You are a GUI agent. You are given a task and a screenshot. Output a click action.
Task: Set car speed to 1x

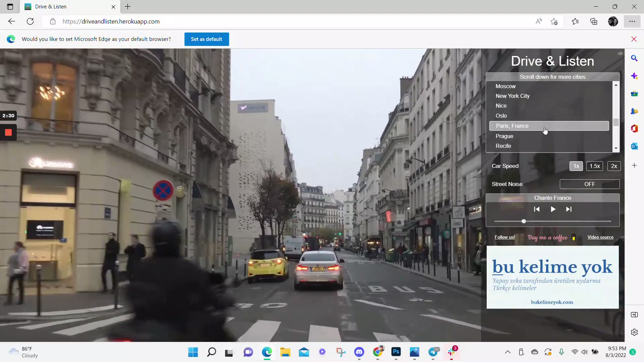(576, 166)
